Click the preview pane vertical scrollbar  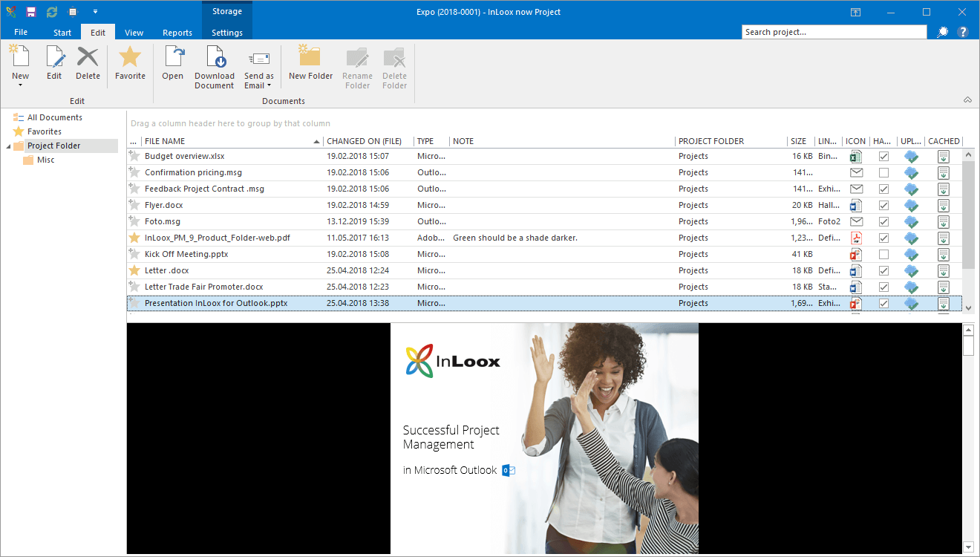coord(968,438)
